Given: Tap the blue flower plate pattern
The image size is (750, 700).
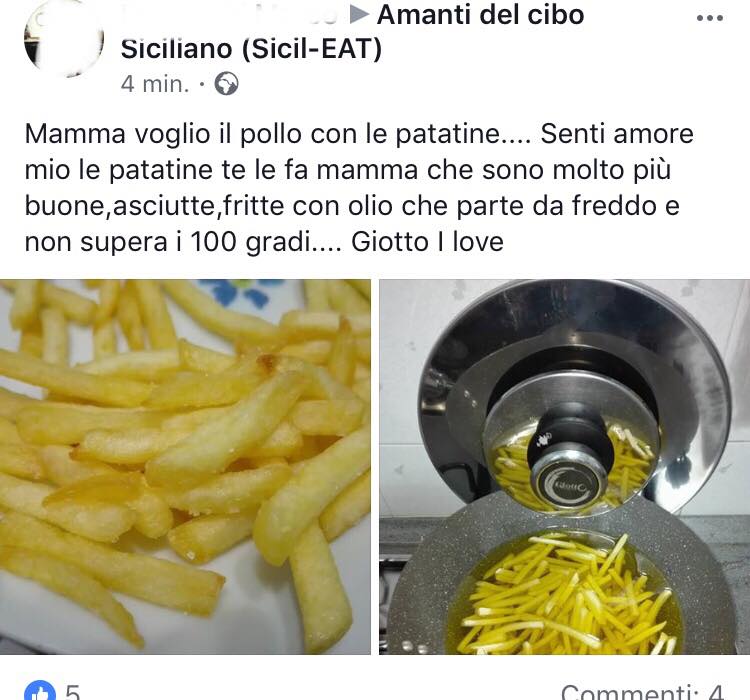Looking at the screenshot, I should [x=244, y=290].
